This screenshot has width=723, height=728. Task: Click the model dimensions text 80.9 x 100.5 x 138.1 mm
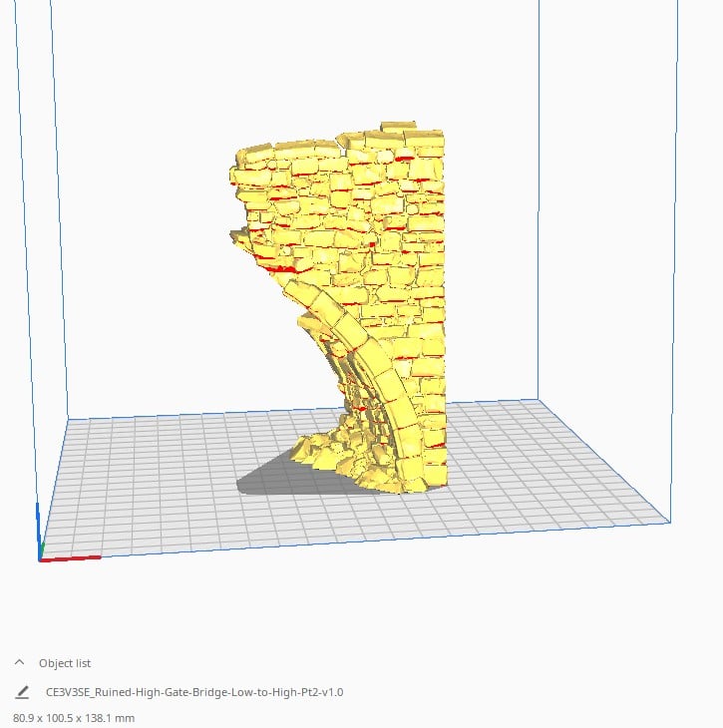click(x=74, y=717)
